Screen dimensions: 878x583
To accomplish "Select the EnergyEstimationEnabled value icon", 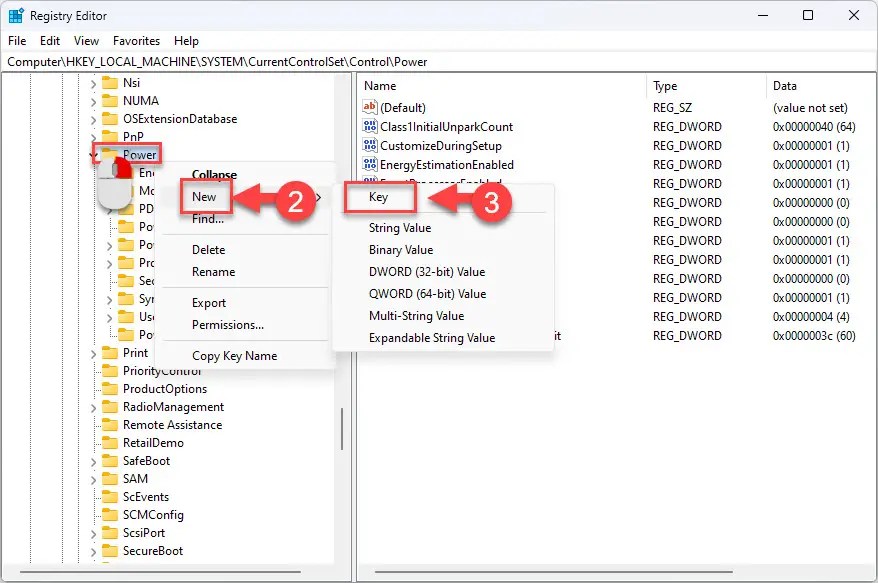I will coord(372,164).
